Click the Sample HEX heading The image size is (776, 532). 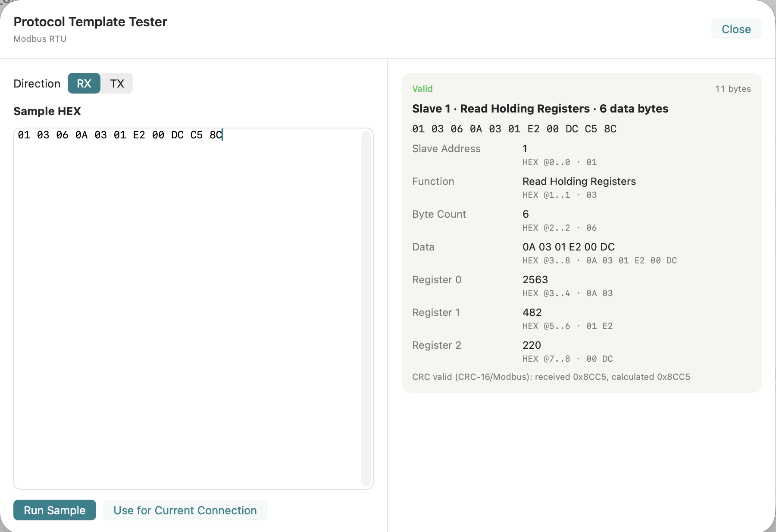tap(47, 111)
